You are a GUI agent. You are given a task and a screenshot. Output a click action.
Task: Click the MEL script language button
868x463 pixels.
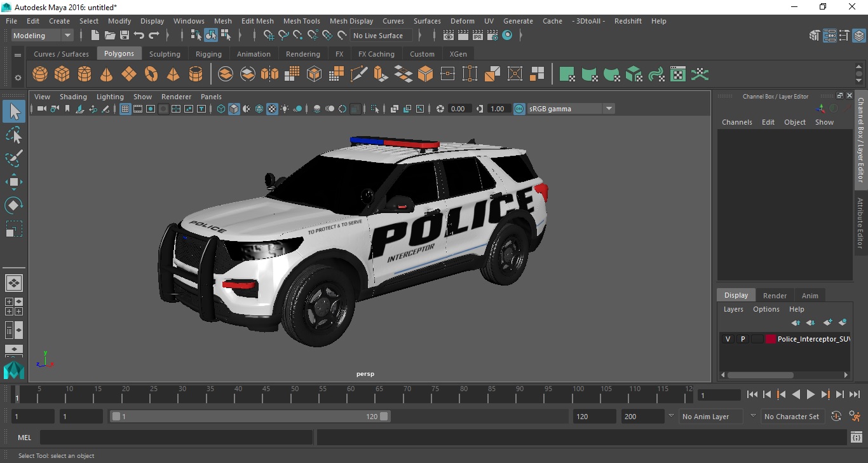tap(25, 438)
